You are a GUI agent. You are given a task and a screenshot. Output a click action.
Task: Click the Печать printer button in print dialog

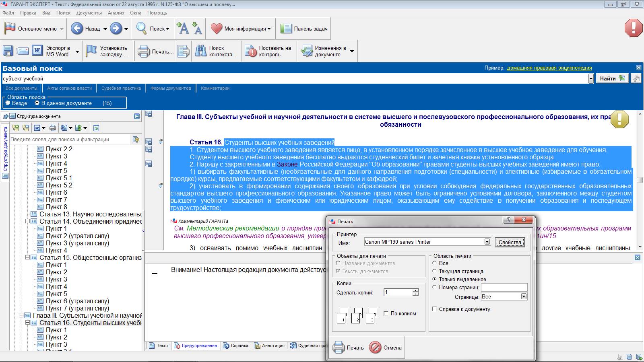click(x=349, y=348)
